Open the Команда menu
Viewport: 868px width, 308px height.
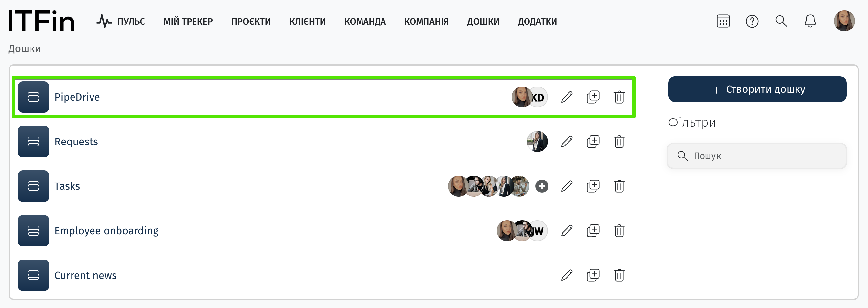point(365,22)
